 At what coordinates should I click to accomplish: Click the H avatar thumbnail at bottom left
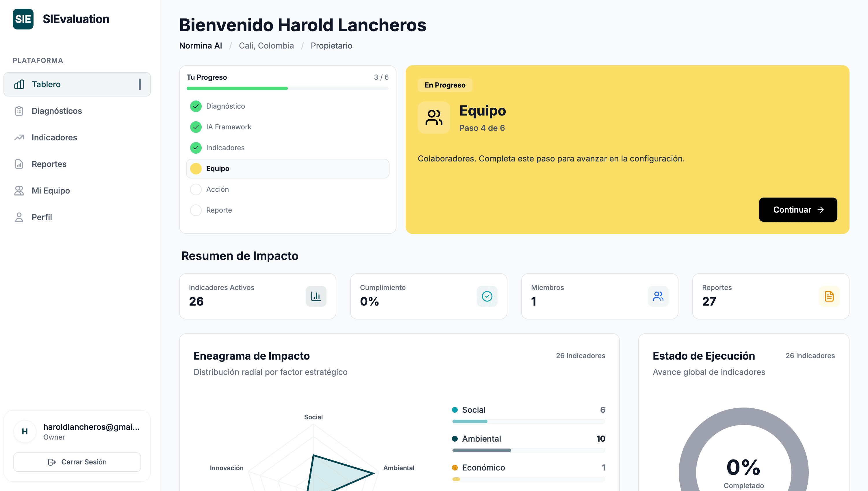tap(25, 431)
